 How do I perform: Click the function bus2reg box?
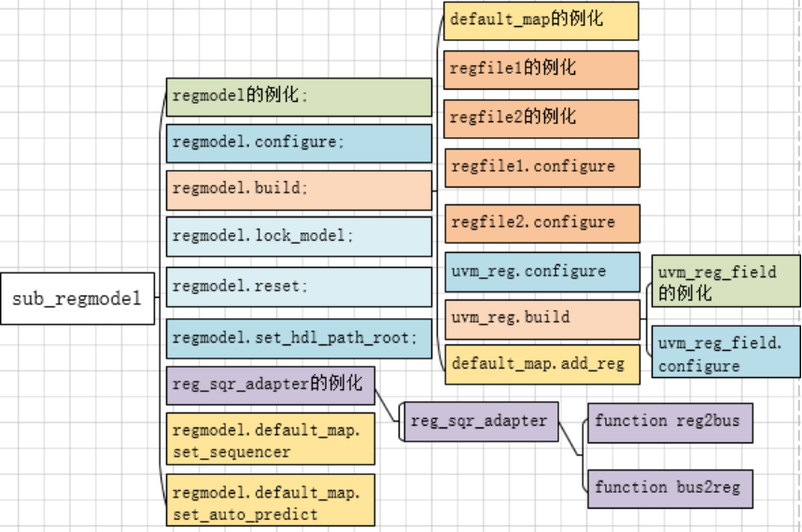670,489
